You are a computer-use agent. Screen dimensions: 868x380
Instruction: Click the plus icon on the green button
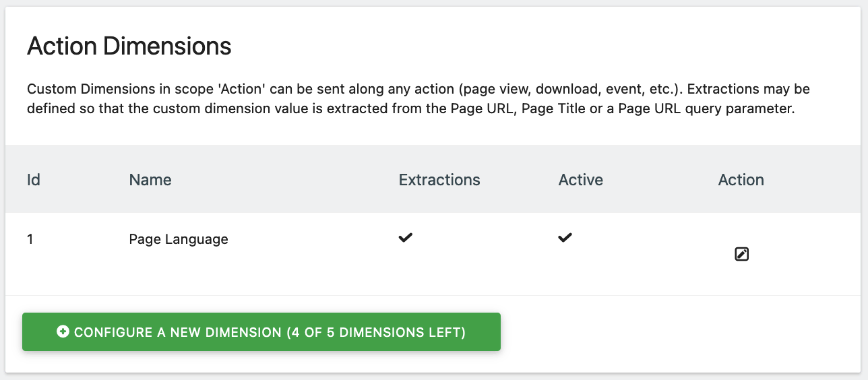63,331
